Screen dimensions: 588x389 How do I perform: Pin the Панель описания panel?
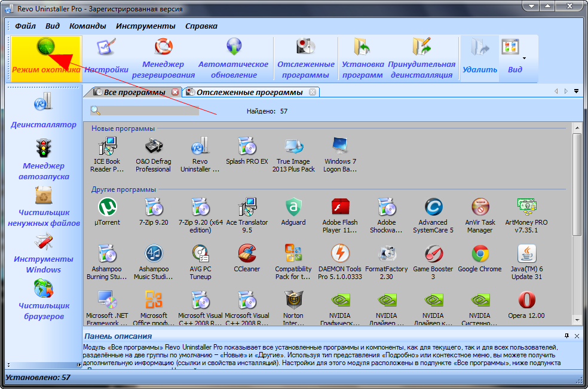coord(566,336)
